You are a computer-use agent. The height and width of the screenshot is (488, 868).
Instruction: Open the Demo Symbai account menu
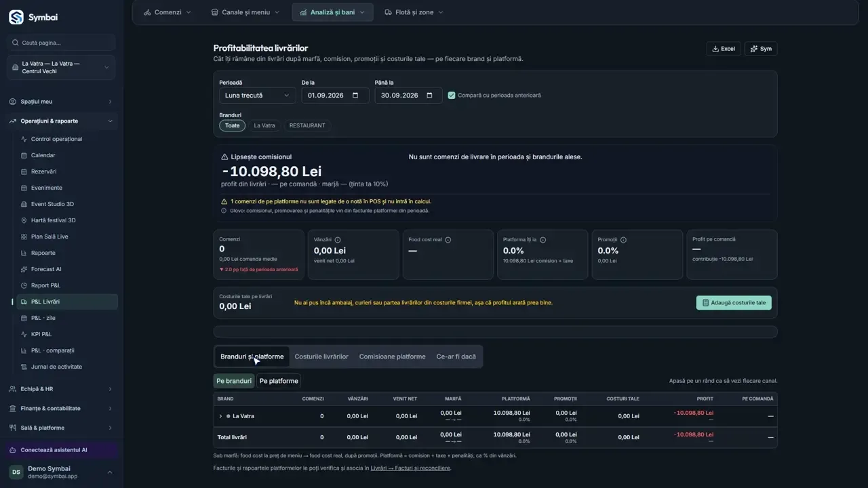coord(61,472)
